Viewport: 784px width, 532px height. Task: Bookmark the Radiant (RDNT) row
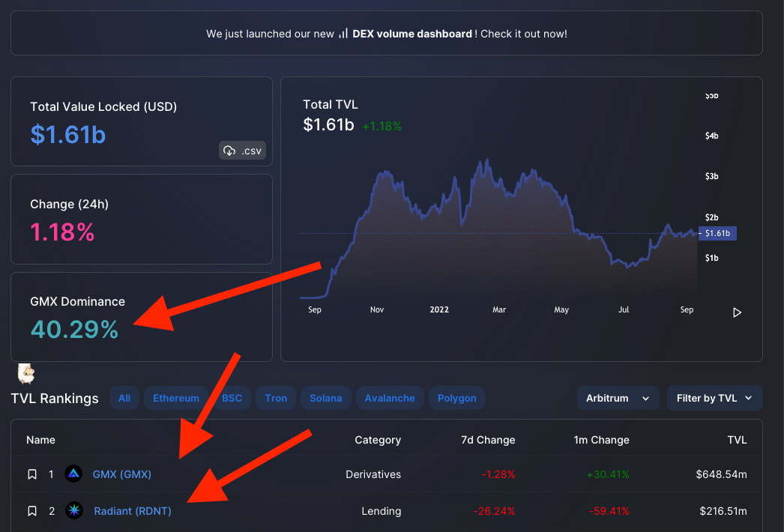click(x=32, y=511)
